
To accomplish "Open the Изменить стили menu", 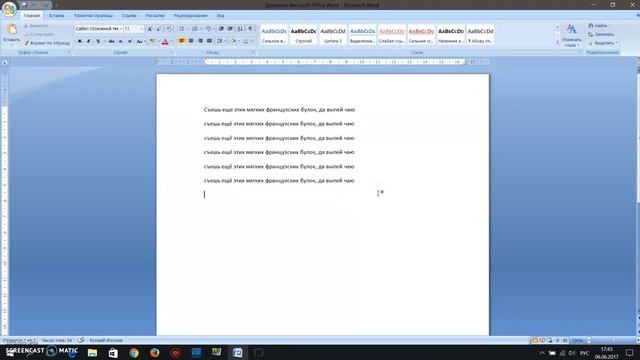I will click(x=571, y=35).
